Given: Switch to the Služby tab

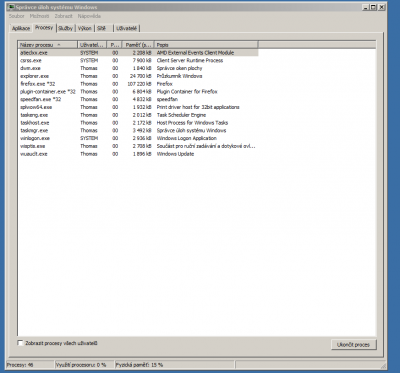Looking at the screenshot, I should pos(65,29).
